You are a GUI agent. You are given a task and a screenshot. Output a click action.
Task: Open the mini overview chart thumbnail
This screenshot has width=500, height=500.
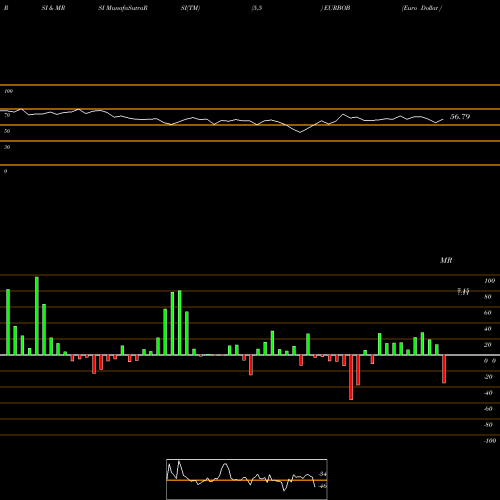[x=247, y=479]
